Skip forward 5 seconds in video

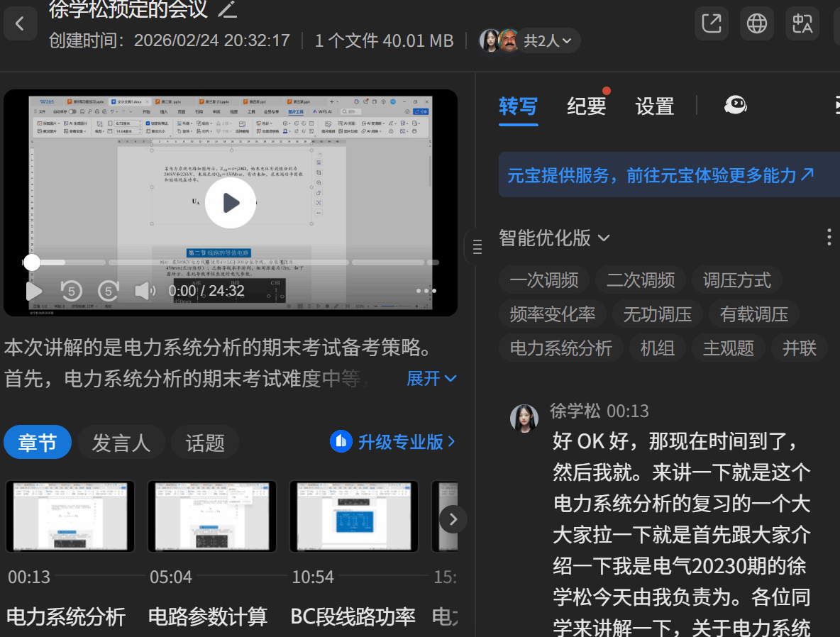coord(108,291)
